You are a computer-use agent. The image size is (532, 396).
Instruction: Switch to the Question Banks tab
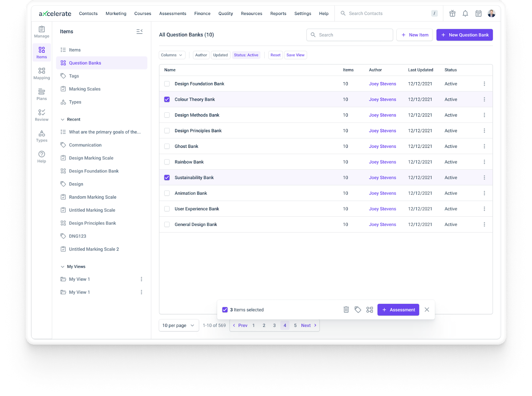(85, 63)
